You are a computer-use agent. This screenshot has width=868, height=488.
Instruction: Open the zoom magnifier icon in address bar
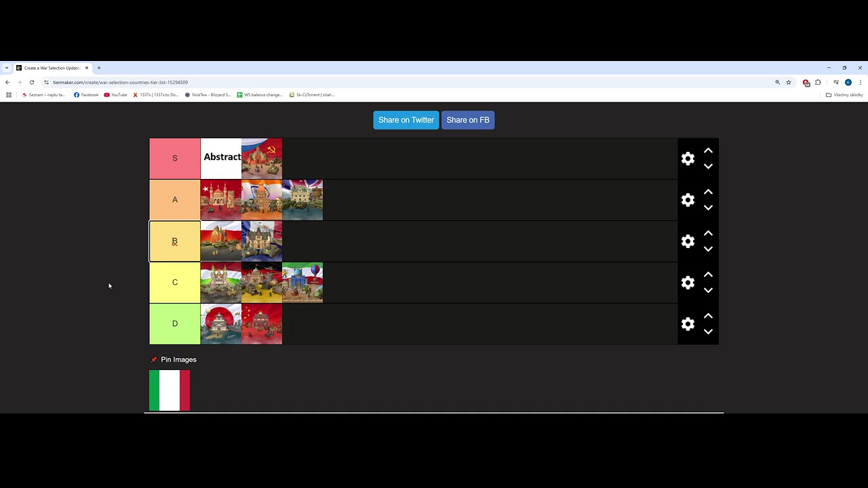(778, 82)
